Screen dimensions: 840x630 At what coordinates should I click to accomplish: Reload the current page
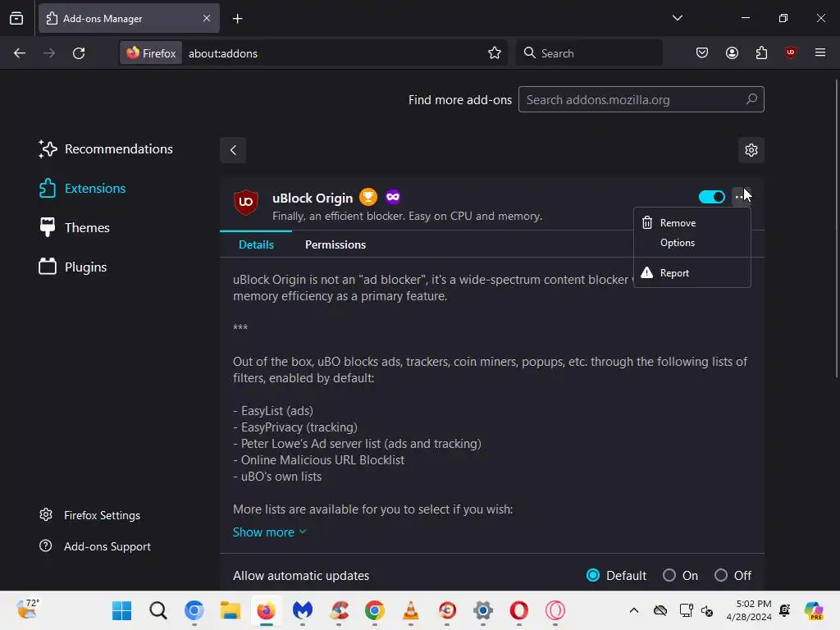point(79,53)
